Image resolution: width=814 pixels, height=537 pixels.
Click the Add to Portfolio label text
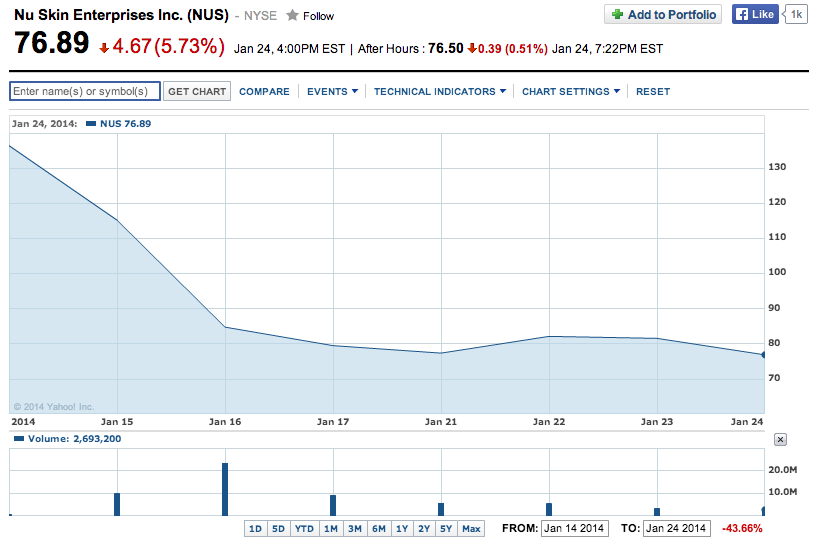pos(672,15)
